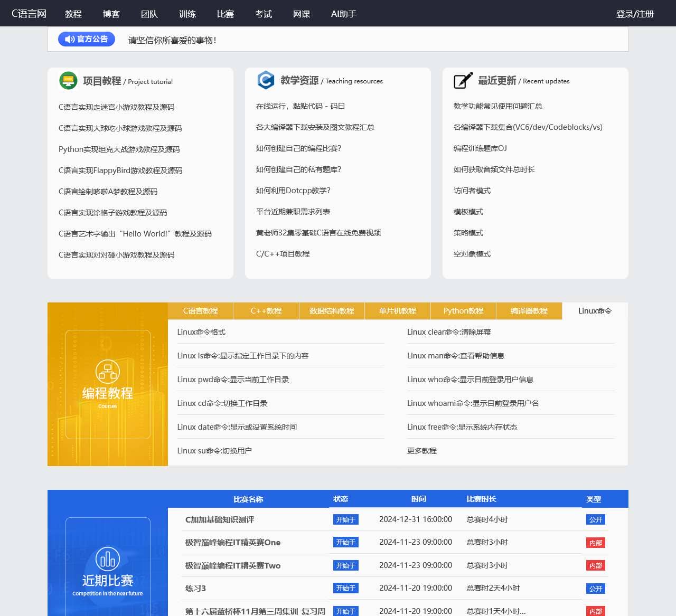
Task: Click the bar-chart icon above 近期比赛
Action: [x=107, y=558]
